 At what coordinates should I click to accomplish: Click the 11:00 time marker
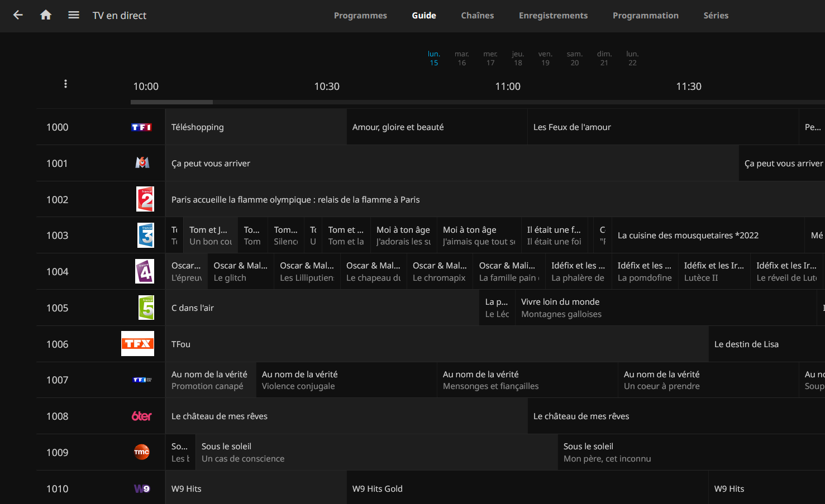pyautogui.click(x=508, y=87)
